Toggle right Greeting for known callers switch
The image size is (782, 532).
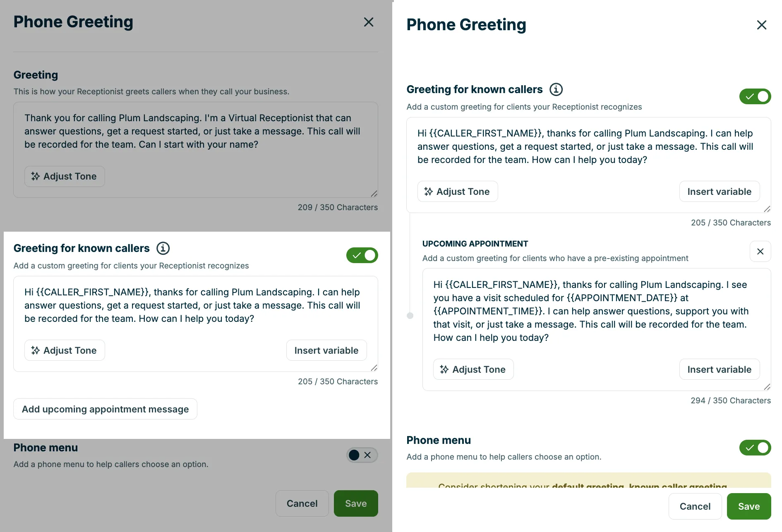[755, 96]
